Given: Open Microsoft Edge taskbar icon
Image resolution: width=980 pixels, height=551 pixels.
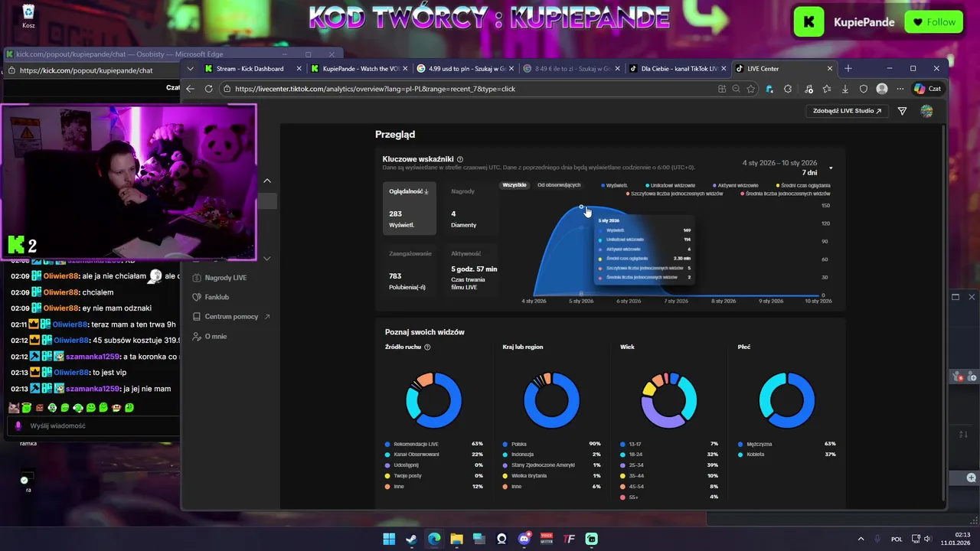Looking at the screenshot, I should tap(434, 539).
